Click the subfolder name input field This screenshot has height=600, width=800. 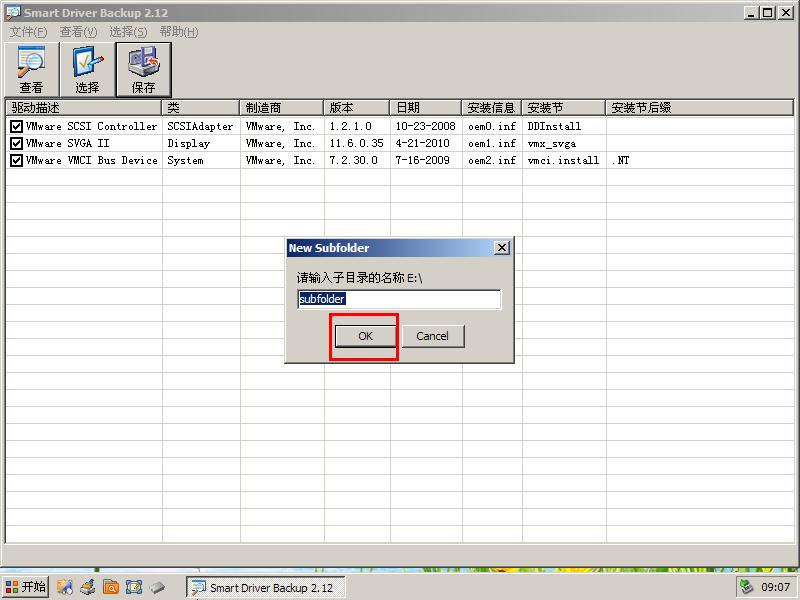[399, 299]
